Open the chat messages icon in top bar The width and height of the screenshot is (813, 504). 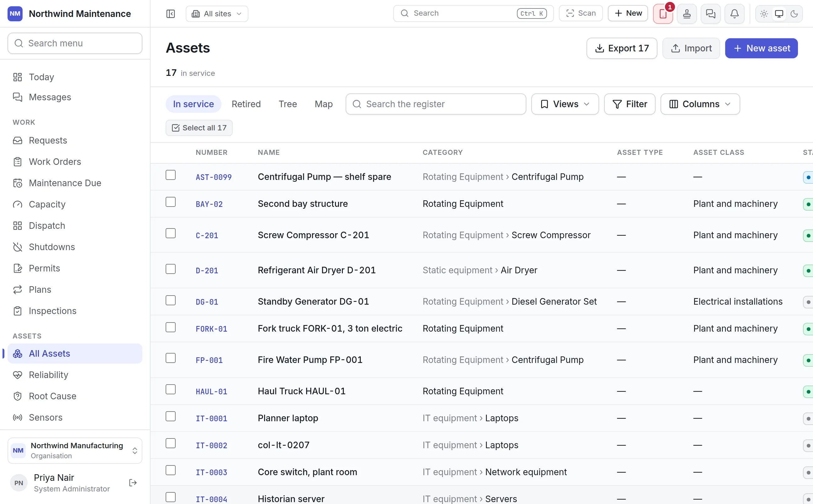[x=711, y=14]
